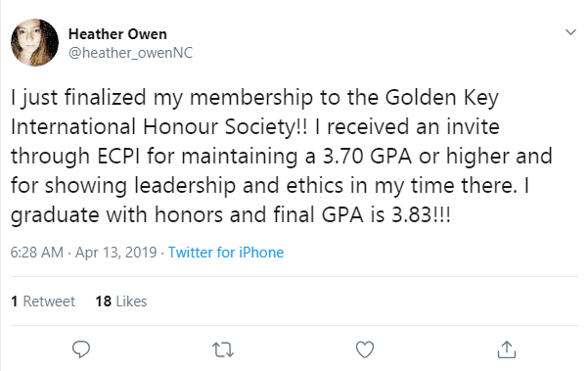Select the Apr 13, 2019 date

[115, 253]
